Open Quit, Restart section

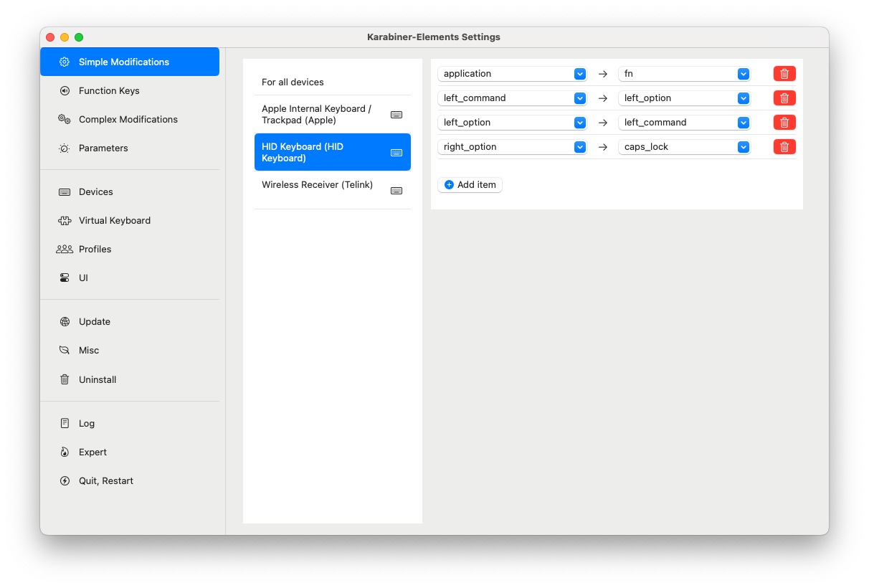(130, 480)
